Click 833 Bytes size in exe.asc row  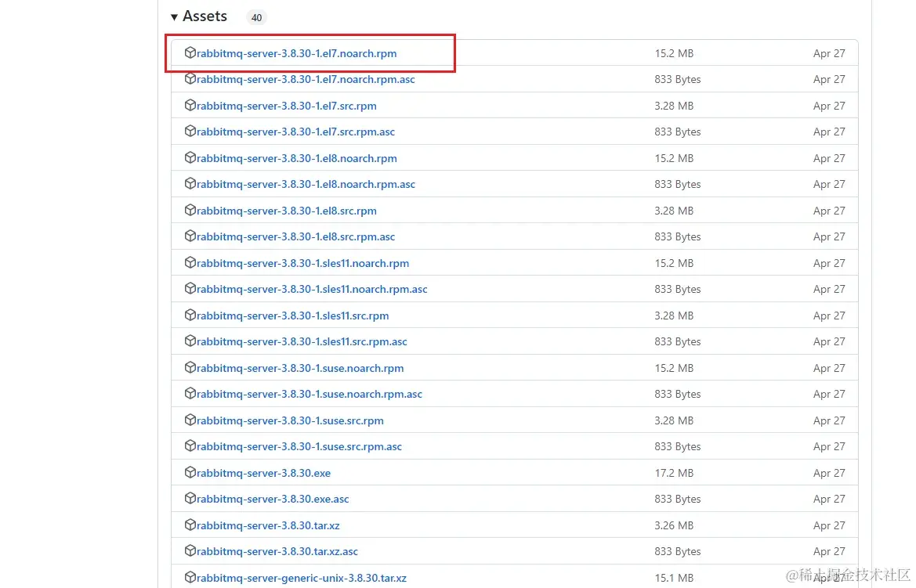[x=678, y=500]
